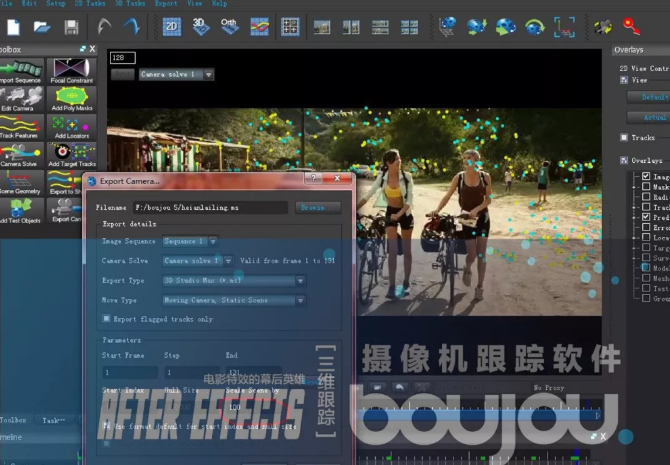
Task: Open the Scene Geometry tool
Action: [x=21, y=183]
